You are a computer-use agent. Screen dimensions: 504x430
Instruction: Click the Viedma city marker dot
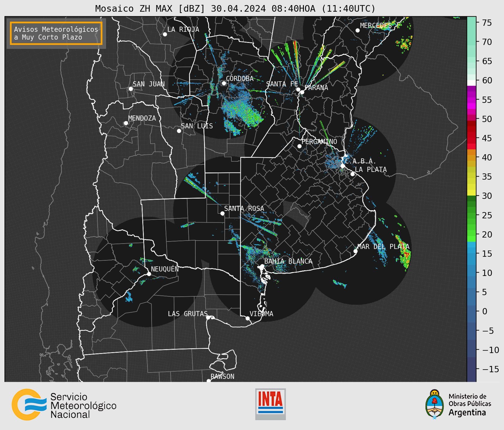click(248, 318)
